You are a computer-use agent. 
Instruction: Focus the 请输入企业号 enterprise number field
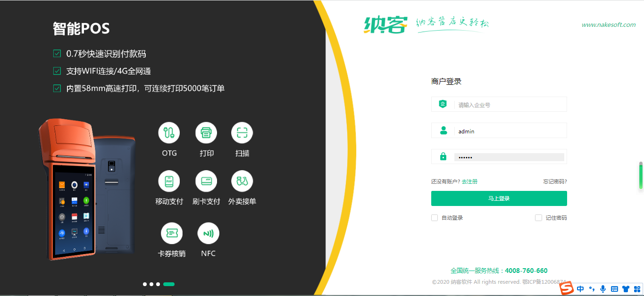coord(510,105)
